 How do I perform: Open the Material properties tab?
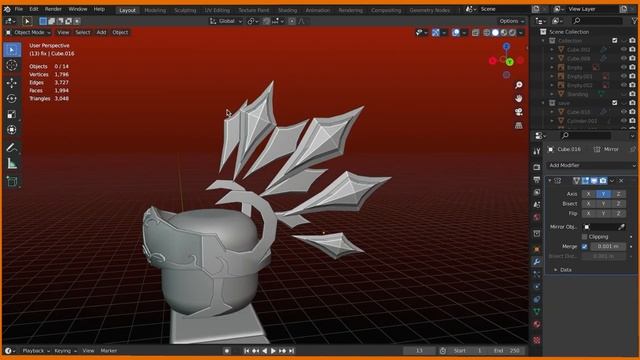tap(537, 324)
